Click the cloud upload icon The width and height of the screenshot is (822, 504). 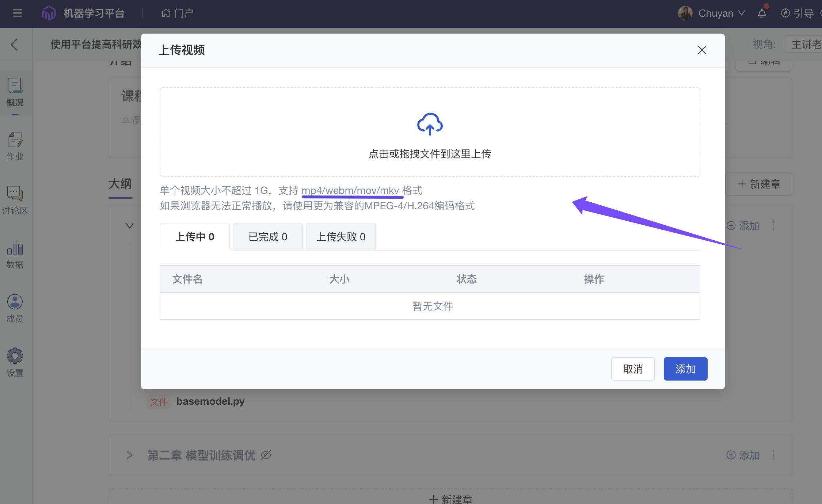430,124
